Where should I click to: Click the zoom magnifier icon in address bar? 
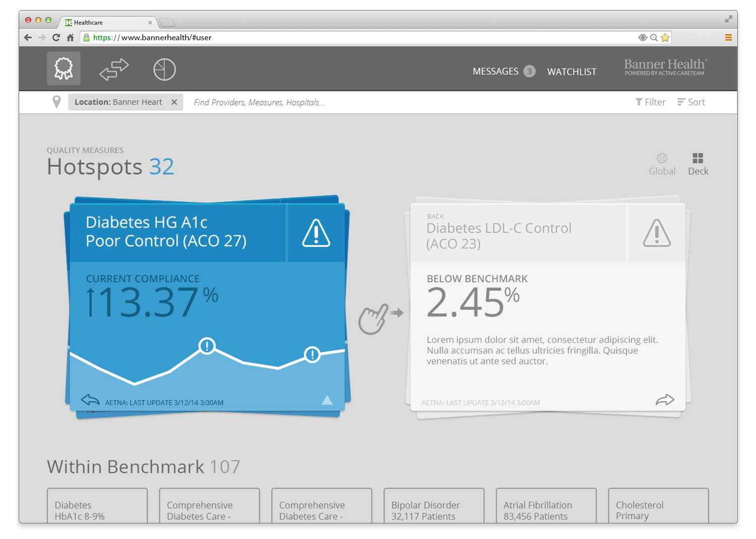tap(654, 37)
